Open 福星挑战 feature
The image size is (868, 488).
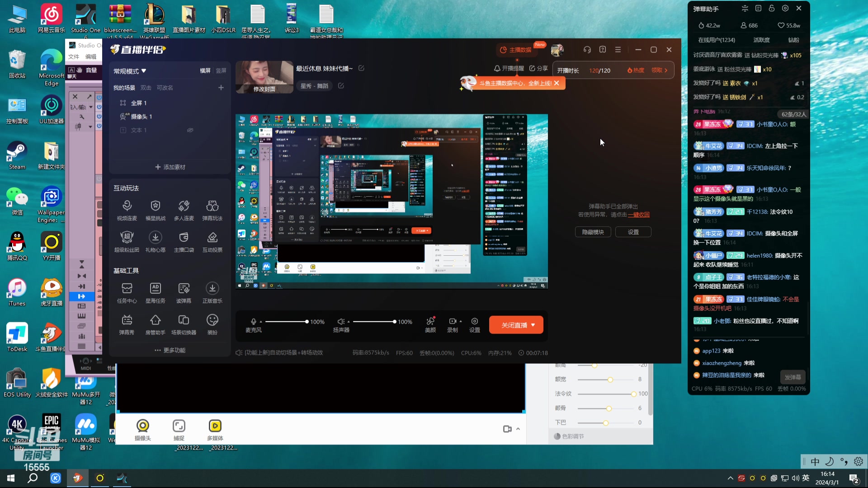click(x=155, y=210)
